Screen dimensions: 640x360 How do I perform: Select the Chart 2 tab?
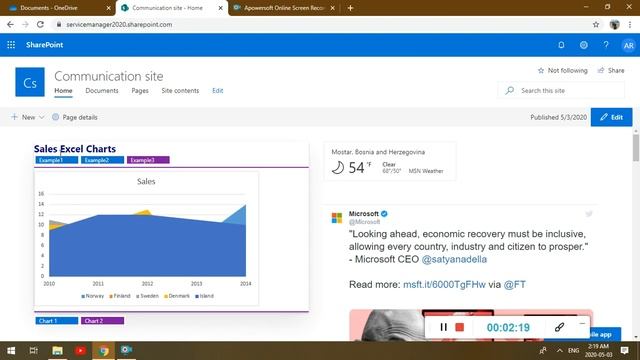[x=102, y=321]
